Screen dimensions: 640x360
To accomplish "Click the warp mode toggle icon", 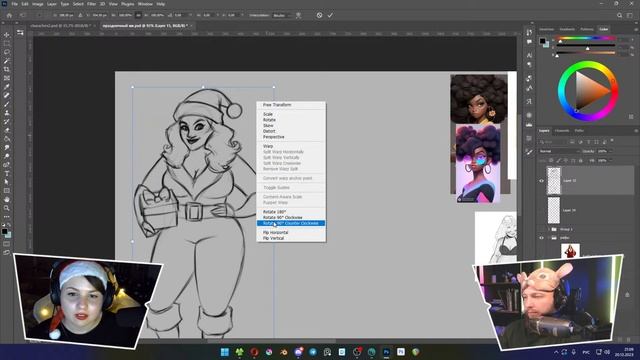I will click(x=298, y=15).
